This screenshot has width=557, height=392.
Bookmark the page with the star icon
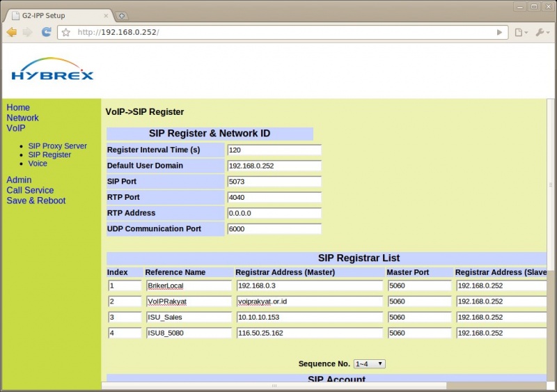pyautogui.click(x=66, y=32)
